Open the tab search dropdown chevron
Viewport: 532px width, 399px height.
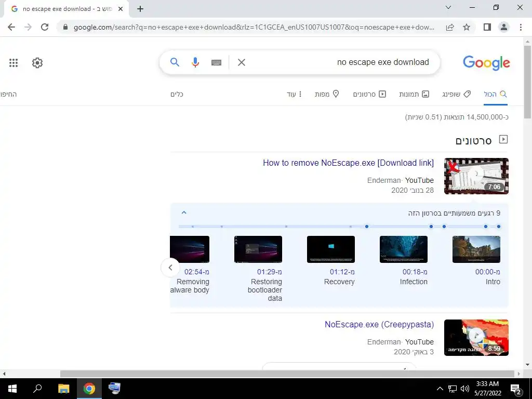click(x=448, y=7)
